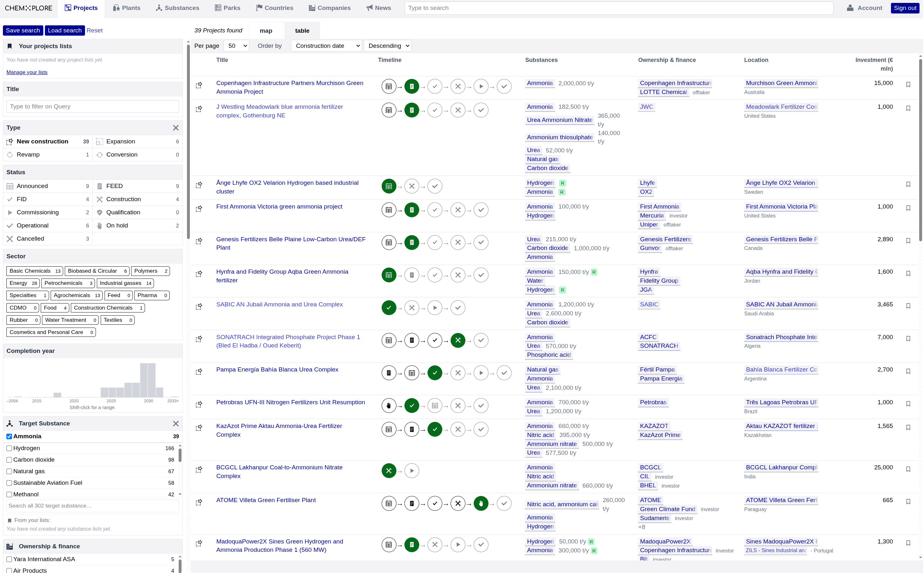Check the Hydrogen target substance checkbox
The width and height of the screenshot is (924, 573).
(9, 448)
